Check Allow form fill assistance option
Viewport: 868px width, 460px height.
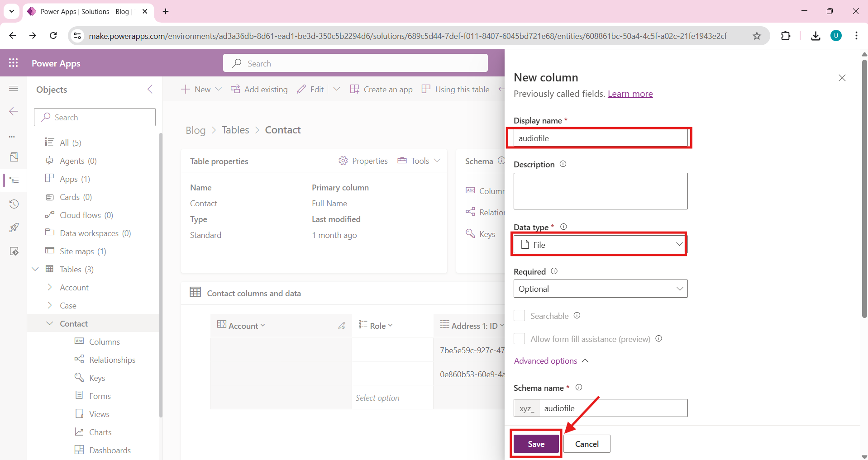pos(519,339)
